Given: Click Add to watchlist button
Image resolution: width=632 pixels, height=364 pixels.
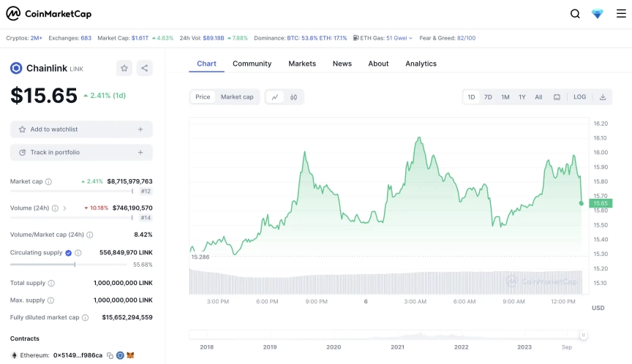Looking at the screenshot, I should (x=81, y=129).
